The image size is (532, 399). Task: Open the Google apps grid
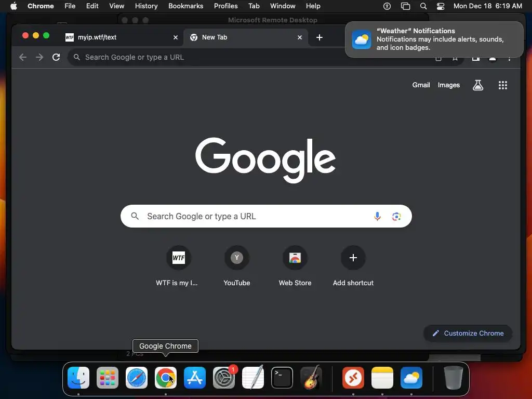click(503, 85)
